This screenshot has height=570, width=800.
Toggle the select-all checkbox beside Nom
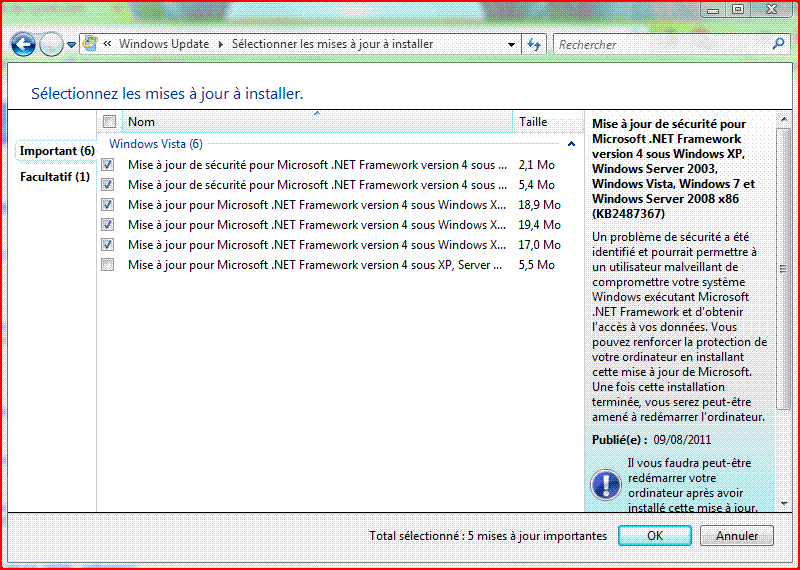(x=109, y=121)
